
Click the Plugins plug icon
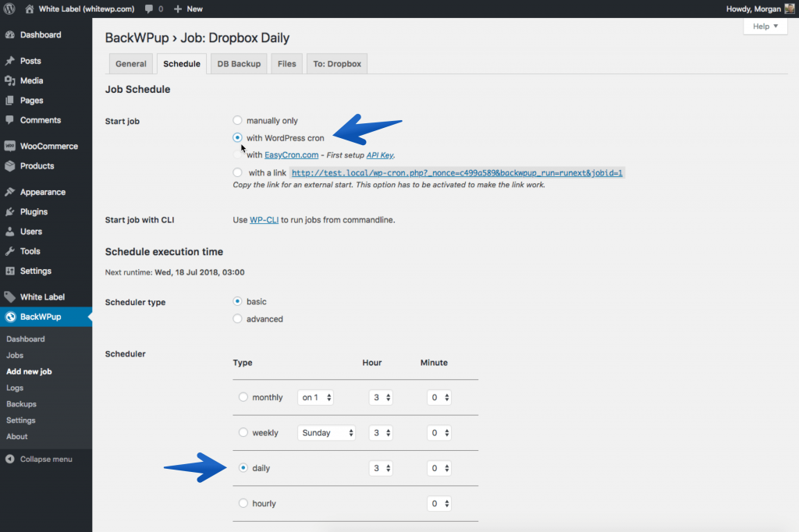(9, 211)
